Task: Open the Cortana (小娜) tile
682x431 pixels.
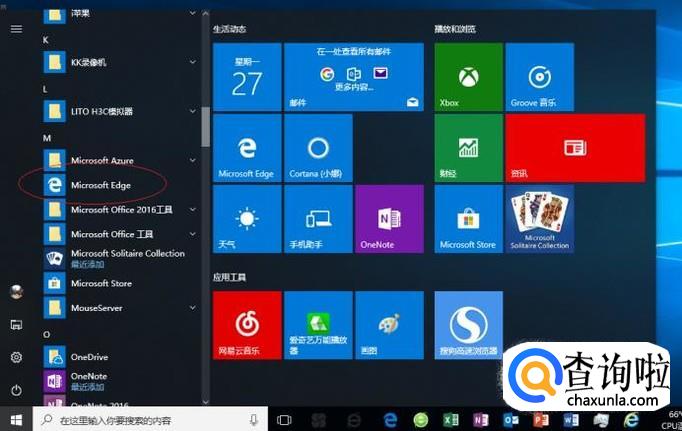Action: point(318,148)
